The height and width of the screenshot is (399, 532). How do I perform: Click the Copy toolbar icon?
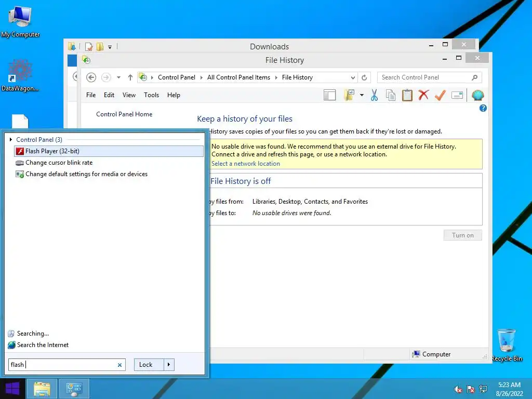pos(391,96)
